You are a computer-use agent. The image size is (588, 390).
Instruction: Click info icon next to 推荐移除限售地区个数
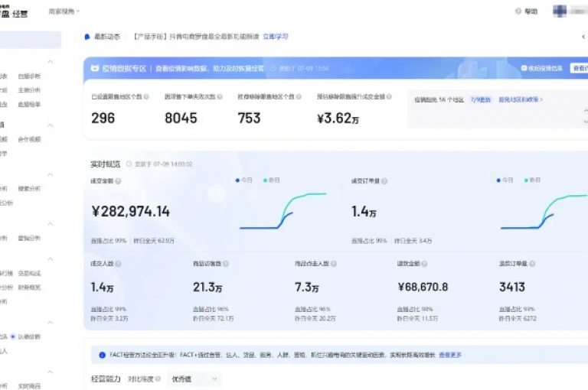pyautogui.click(x=299, y=96)
